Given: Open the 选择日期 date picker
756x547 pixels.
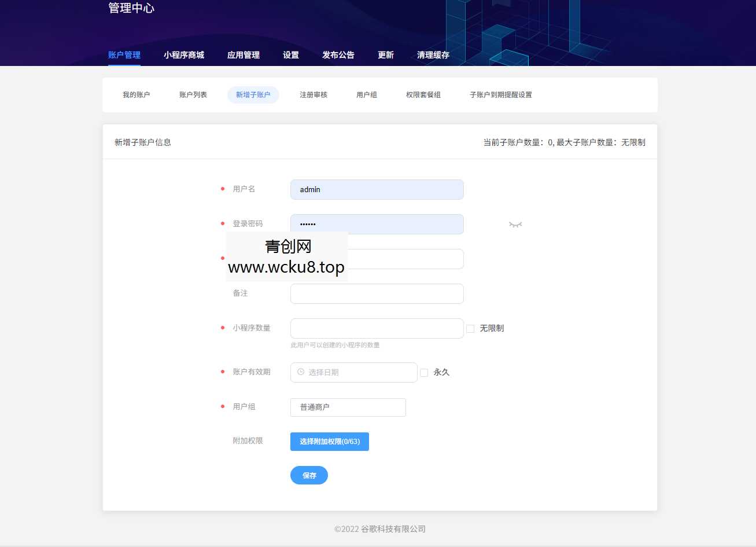Looking at the screenshot, I should (353, 372).
